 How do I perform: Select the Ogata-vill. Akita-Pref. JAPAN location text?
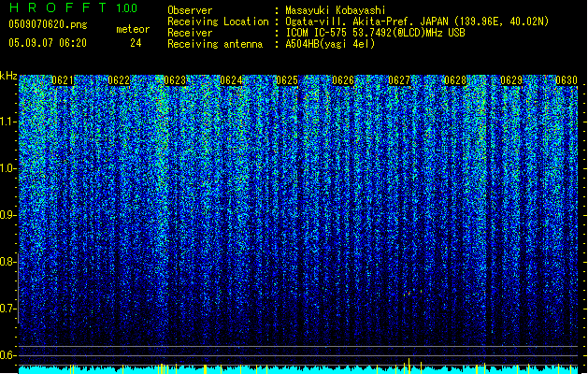(417, 22)
